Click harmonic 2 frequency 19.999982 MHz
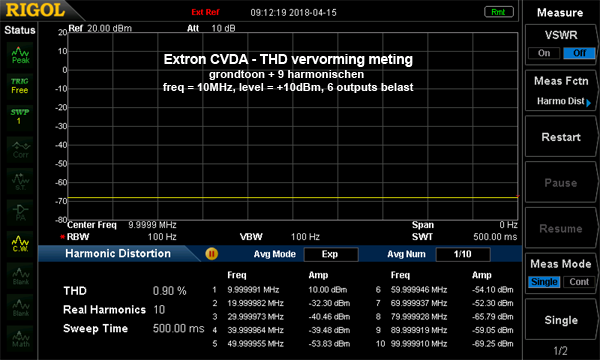The image size is (600, 360). (255, 303)
